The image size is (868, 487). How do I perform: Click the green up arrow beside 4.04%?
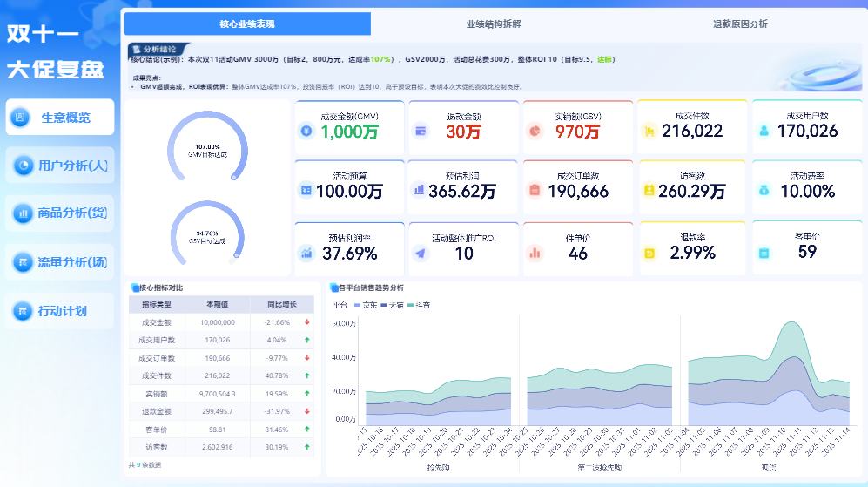coord(306,340)
